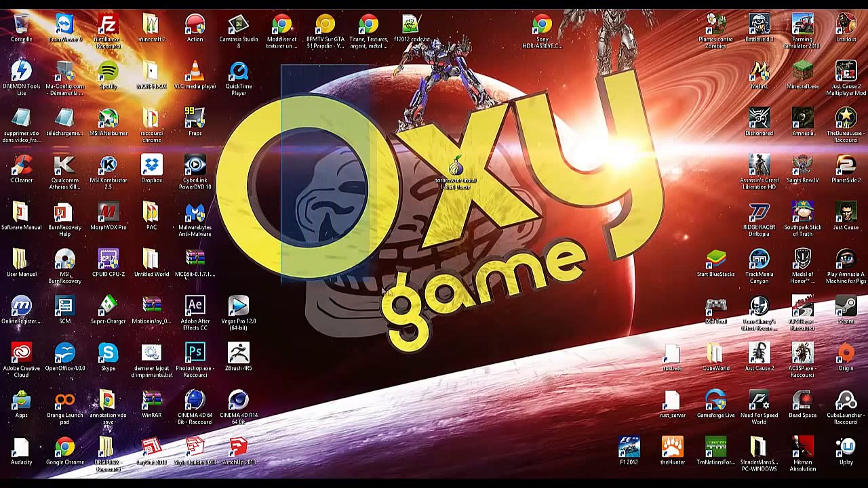Click the MorphVOX Pro shortcut

tap(108, 212)
